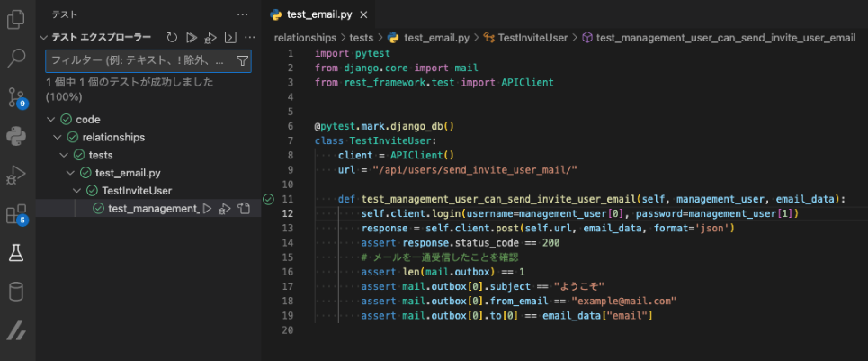Open more actions beside テスト エクスプローラー
This screenshot has width=868, height=361.
coord(250,38)
